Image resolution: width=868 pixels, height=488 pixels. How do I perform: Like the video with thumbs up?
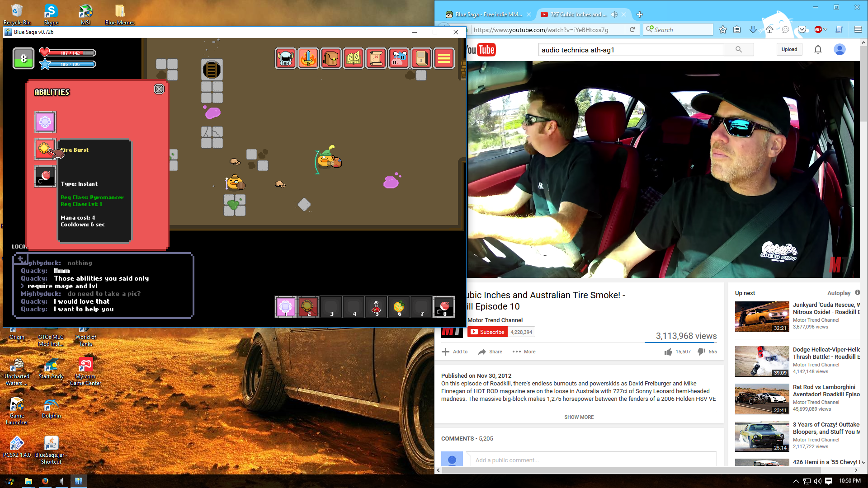click(x=668, y=352)
